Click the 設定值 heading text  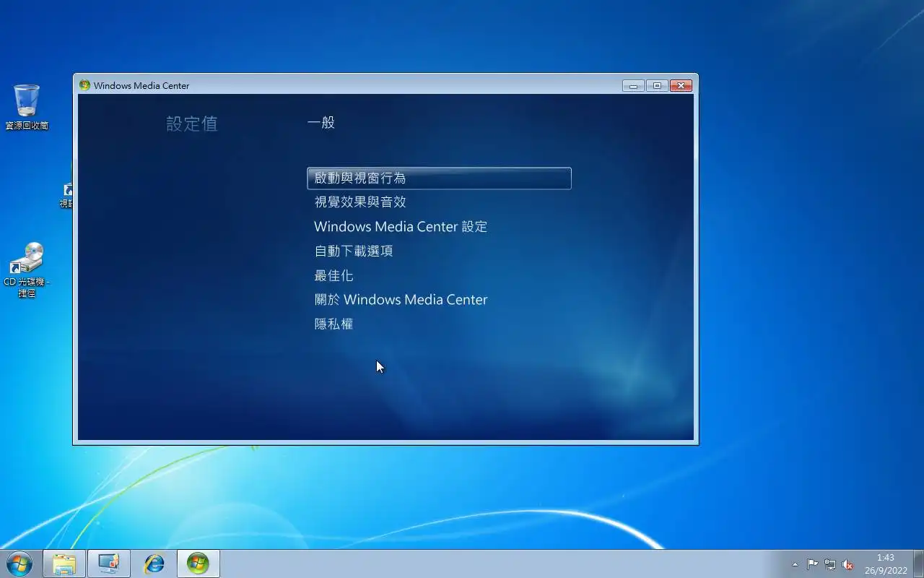click(191, 124)
